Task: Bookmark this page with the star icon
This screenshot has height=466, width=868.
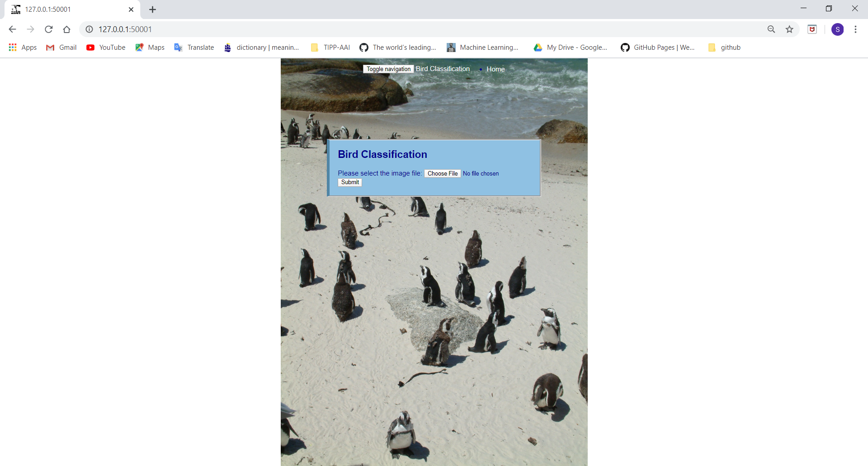Action: [789, 29]
